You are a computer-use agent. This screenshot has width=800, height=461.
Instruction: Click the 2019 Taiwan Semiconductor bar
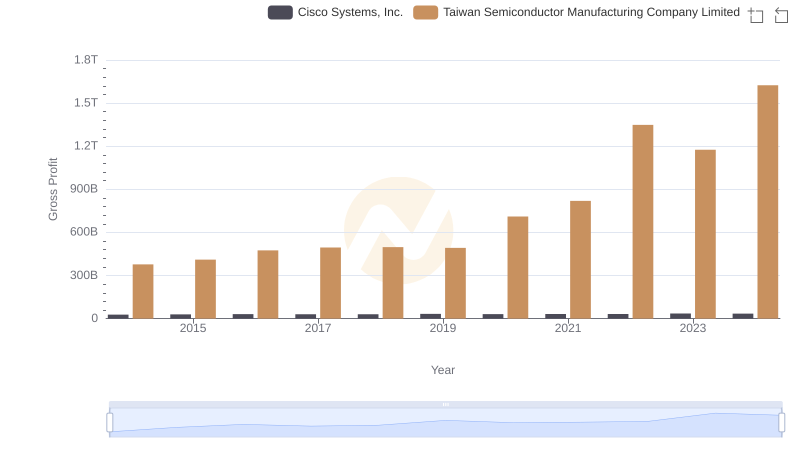tap(455, 283)
